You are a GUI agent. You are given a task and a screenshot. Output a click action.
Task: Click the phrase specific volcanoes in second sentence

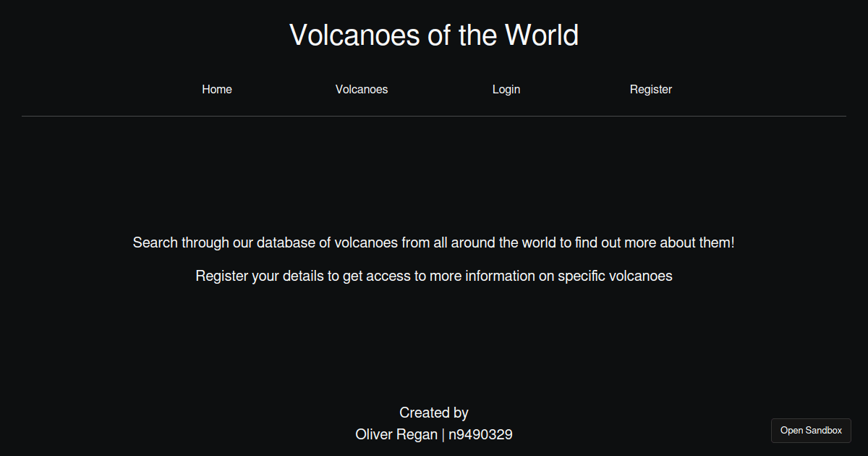(615, 276)
